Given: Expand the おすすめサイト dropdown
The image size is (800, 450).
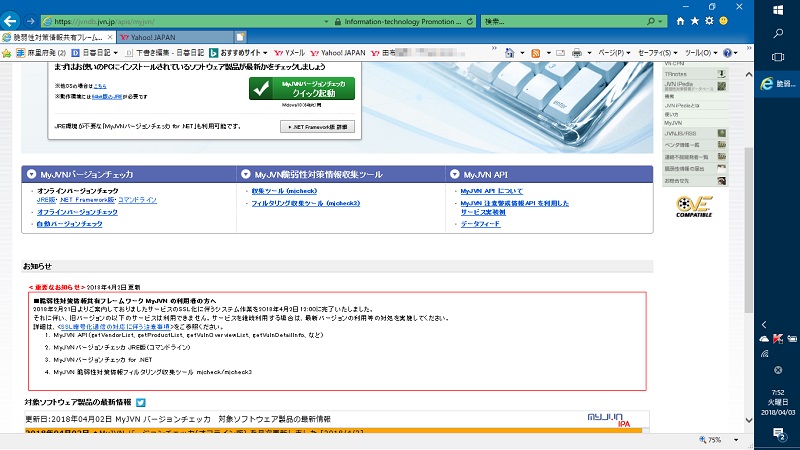Looking at the screenshot, I should tap(265, 53).
